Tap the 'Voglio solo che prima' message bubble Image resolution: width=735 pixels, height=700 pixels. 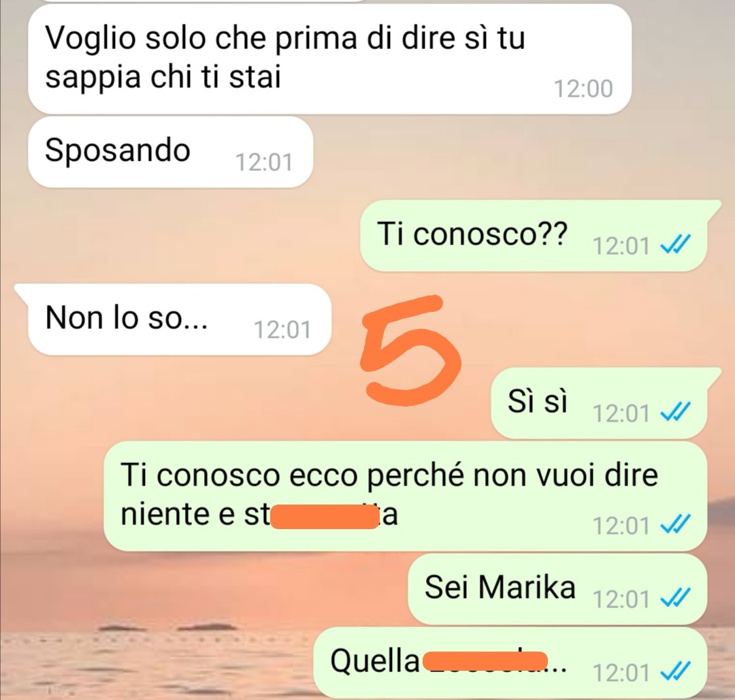(x=329, y=58)
